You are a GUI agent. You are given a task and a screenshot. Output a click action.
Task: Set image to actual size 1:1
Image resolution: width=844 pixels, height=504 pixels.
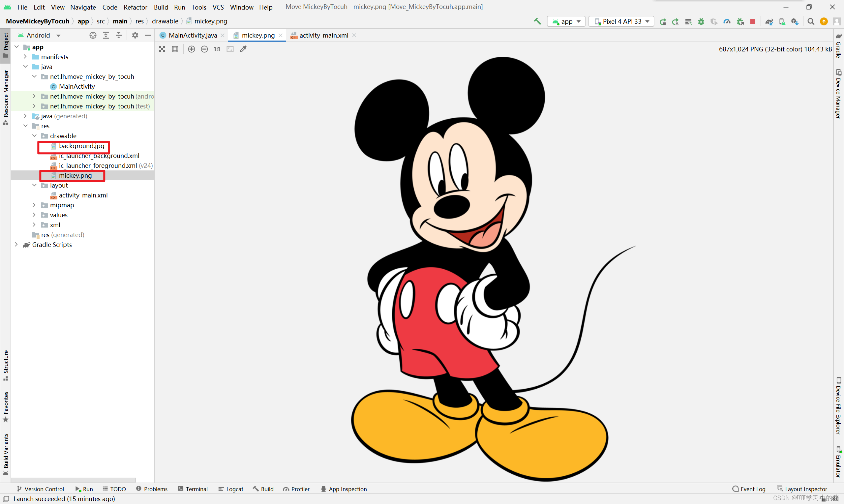[217, 49]
